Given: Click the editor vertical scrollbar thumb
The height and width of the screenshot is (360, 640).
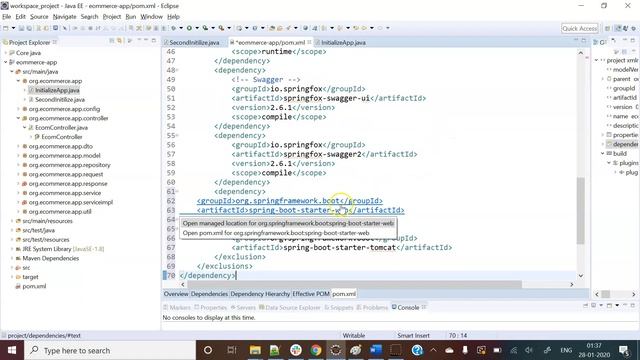Looking at the screenshot, I should coord(580,211).
